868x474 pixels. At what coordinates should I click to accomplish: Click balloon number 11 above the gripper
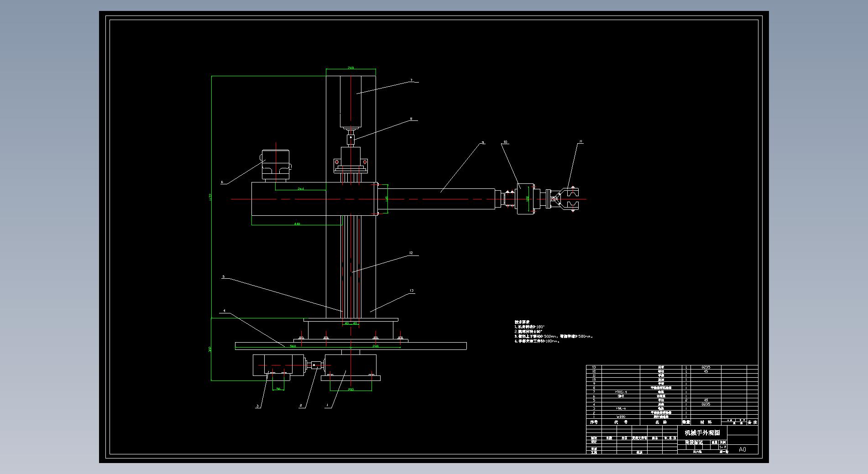click(x=580, y=142)
